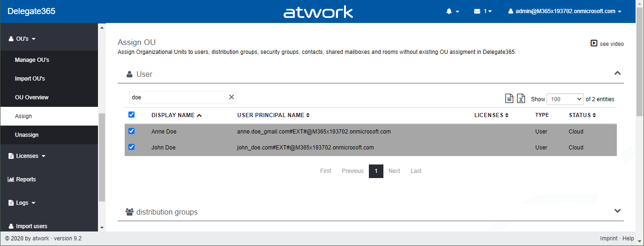Click the see video play icon

(x=594, y=43)
